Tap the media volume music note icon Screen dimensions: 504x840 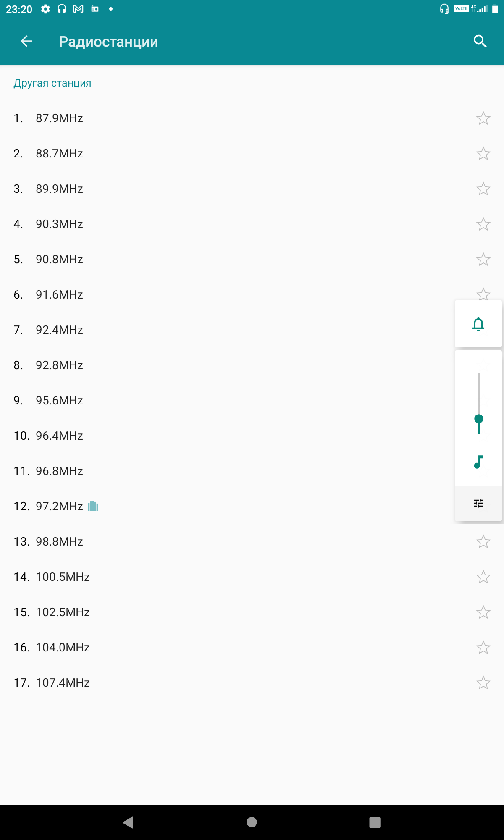tap(478, 462)
